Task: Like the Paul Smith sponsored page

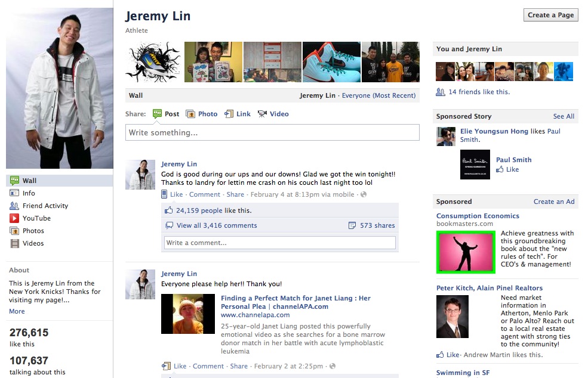Action: coord(512,169)
